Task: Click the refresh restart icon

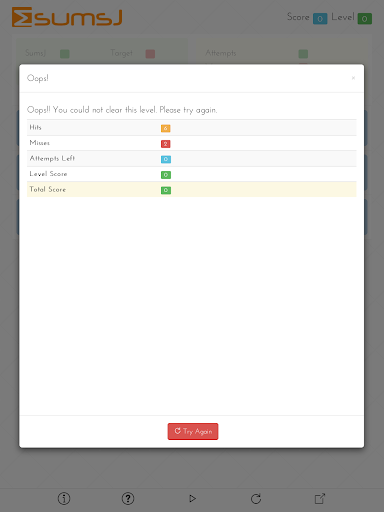Action: click(256, 499)
